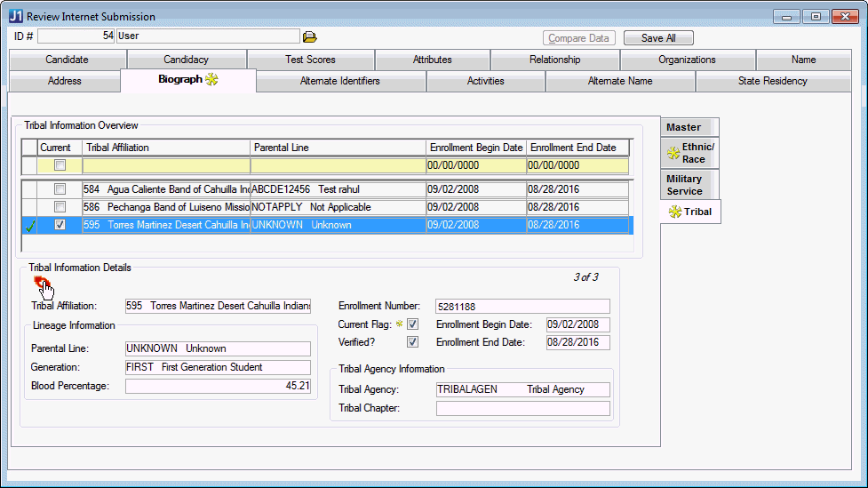Click the asterisk indicator next to Current Flag
This screenshot has height=488, width=868.
click(399, 324)
